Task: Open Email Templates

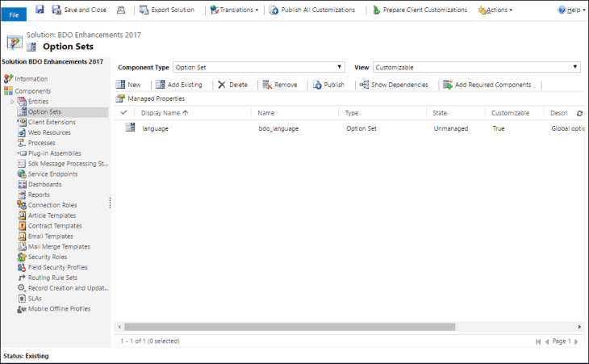Action: click(x=45, y=236)
